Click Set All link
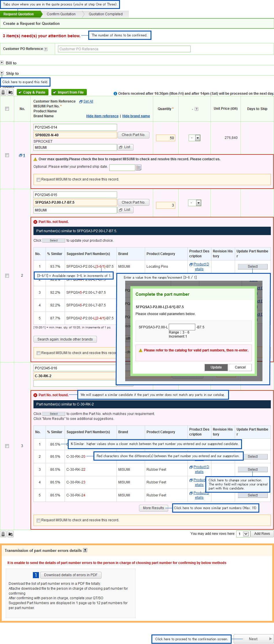The width and height of the screenshot is (274, 644). tap(88, 101)
